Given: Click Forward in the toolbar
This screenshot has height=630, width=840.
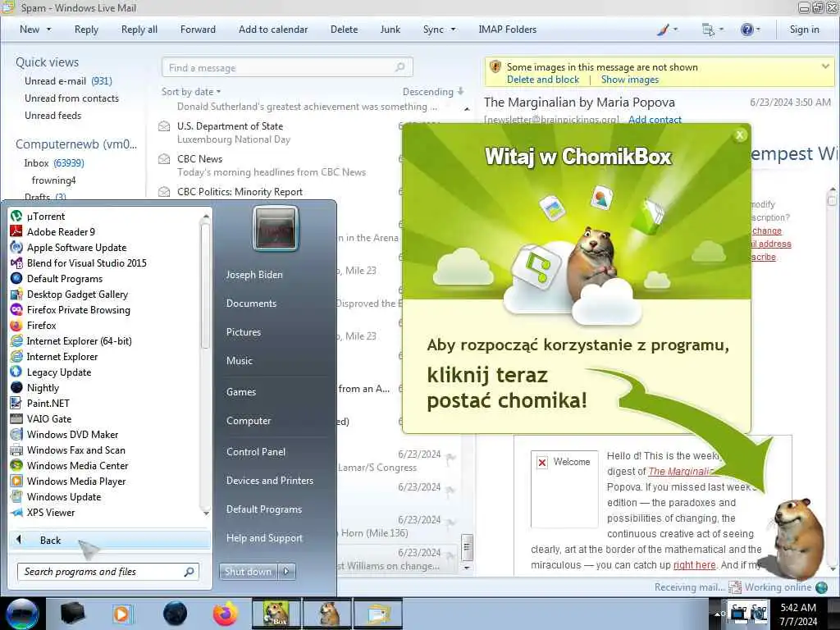Looking at the screenshot, I should pyautogui.click(x=198, y=30).
